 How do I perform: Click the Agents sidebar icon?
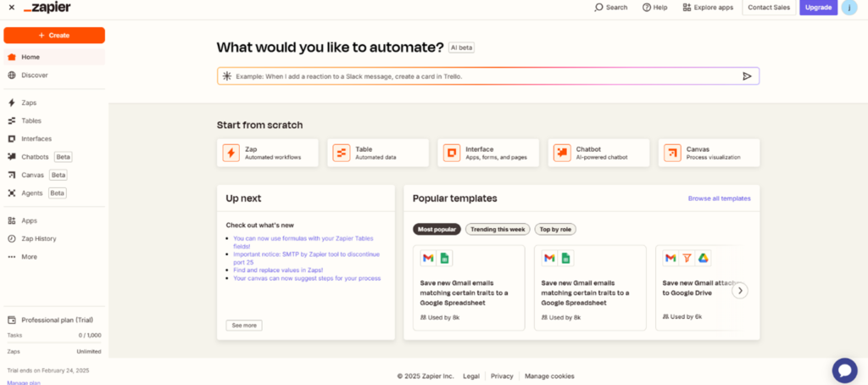click(12, 193)
